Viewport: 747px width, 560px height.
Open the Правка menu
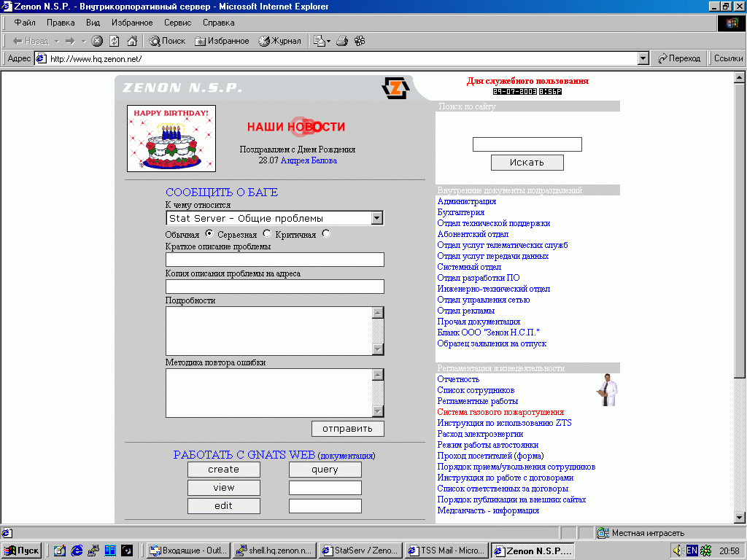pos(61,23)
